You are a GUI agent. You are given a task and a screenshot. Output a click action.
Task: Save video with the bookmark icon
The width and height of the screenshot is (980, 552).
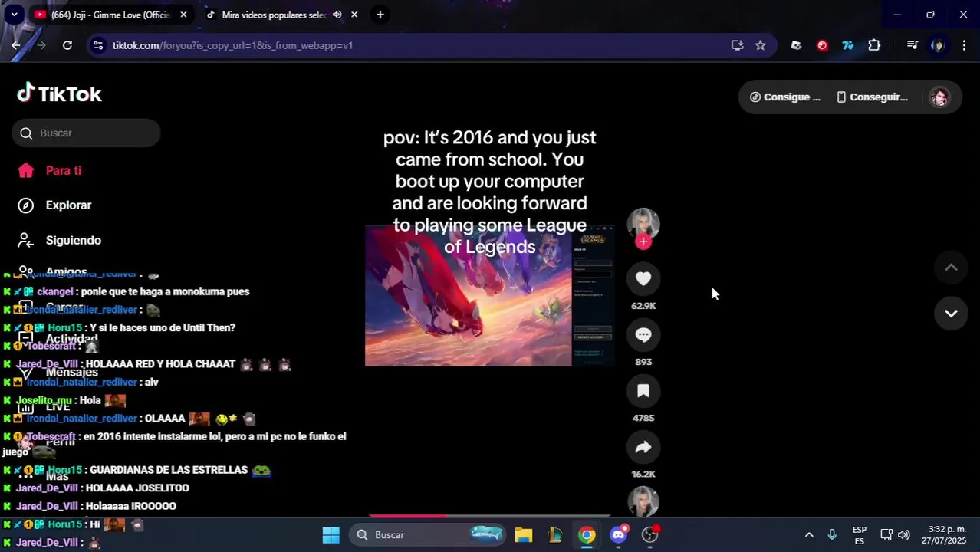pyautogui.click(x=643, y=391)
